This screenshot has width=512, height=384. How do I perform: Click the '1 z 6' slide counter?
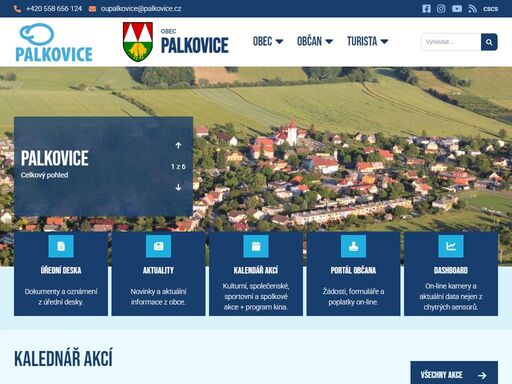click(x=178, y=166)
